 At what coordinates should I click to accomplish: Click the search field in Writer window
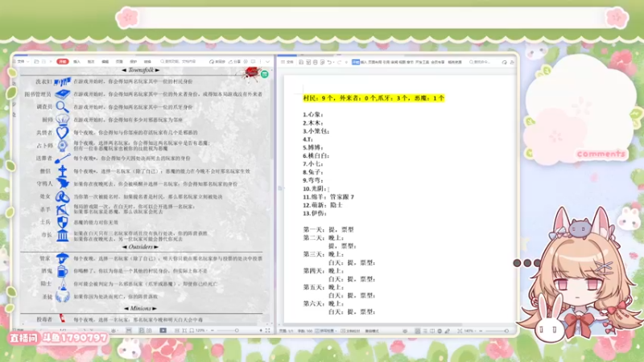[481, 62]
